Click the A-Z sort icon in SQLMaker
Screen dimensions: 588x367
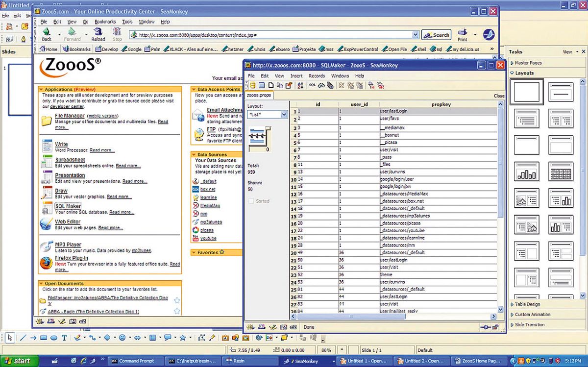click(300, 85)
